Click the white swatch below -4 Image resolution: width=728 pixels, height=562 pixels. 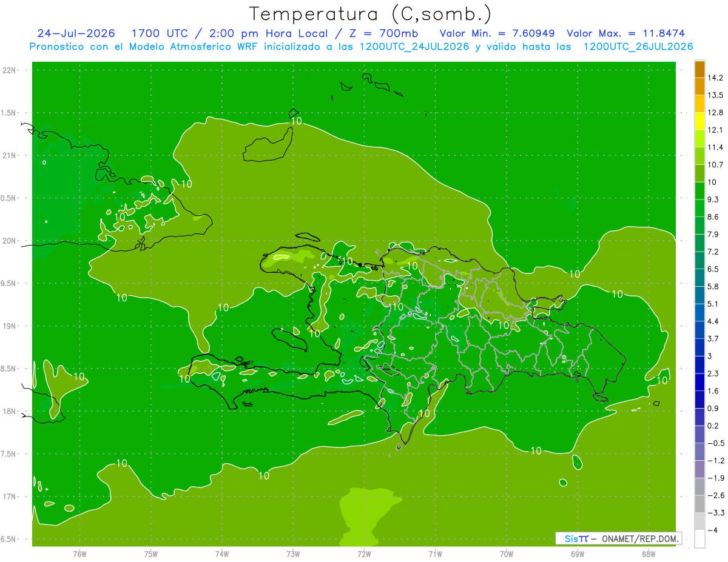click(x=699, y=538)
